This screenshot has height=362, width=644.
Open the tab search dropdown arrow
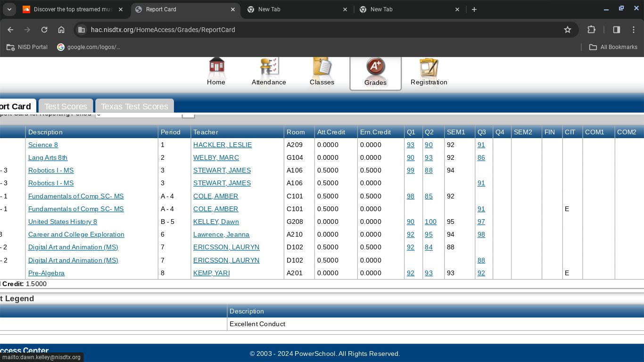[9, 9]
